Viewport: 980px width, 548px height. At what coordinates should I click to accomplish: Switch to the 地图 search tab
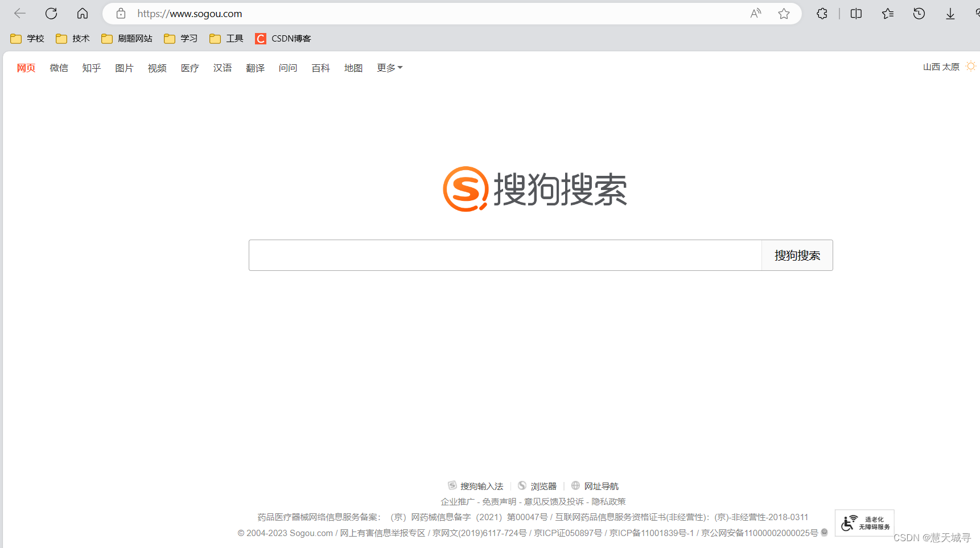pyautogui.click(x=353, y=68)
